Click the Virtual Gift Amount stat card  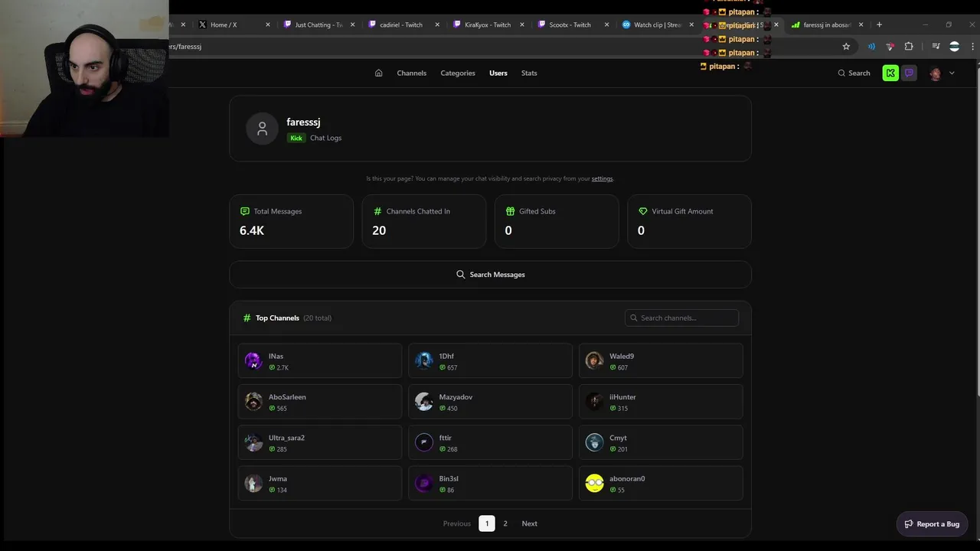click(689, 221)
